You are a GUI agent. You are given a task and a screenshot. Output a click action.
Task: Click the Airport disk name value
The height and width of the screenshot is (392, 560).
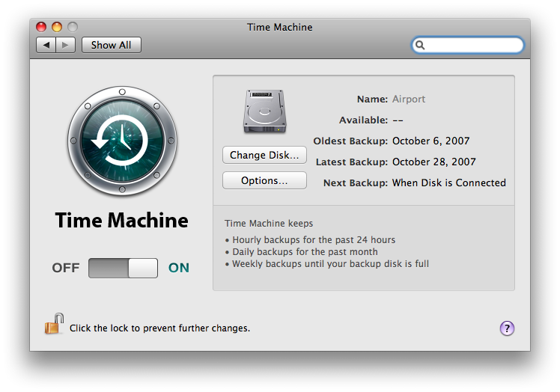click(409, 99)
